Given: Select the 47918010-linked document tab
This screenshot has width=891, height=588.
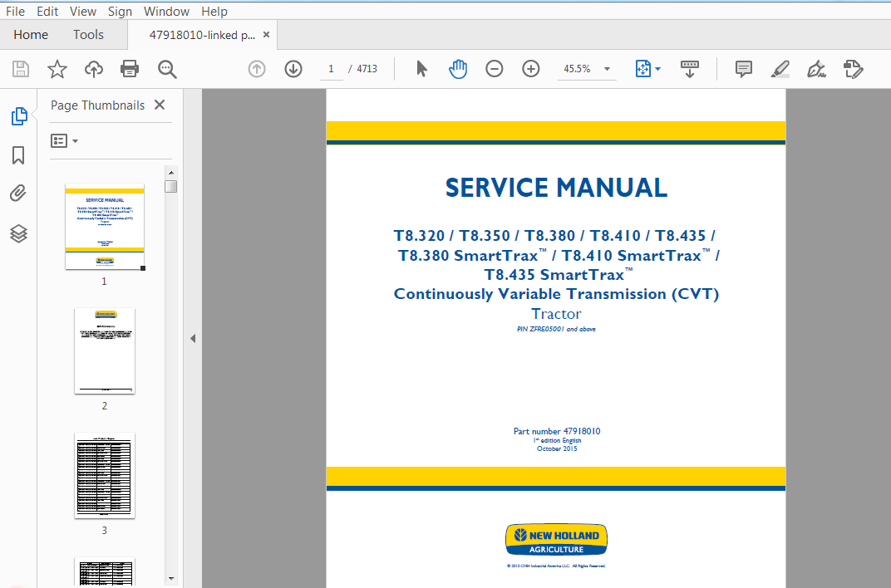Looking at the screenshot, I should pyautogui.click(x=202, y=35).
